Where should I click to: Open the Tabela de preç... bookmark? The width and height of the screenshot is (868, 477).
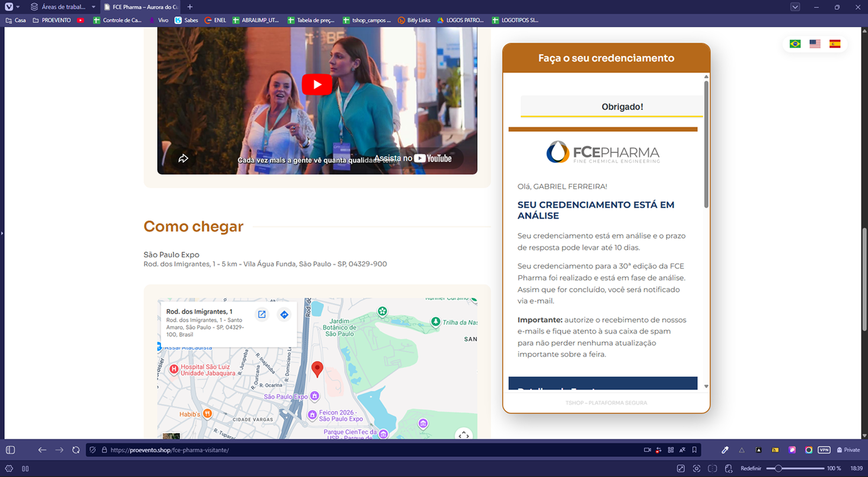pos(311,21)
